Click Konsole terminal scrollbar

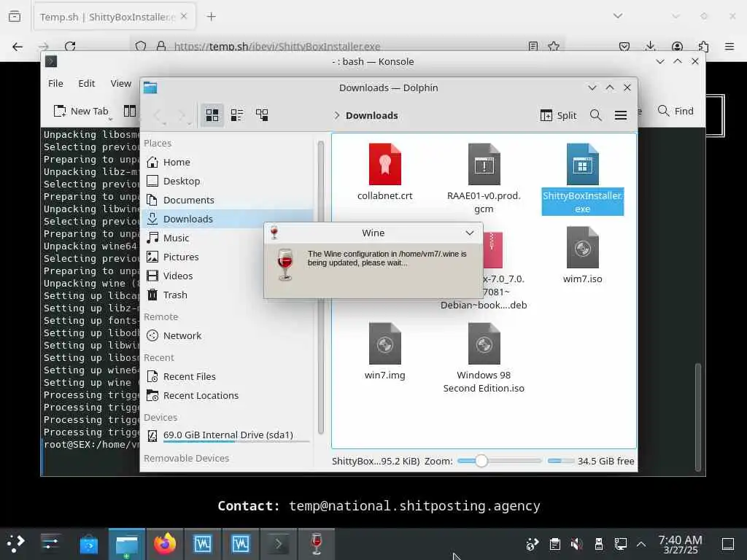tap(698, 416)
